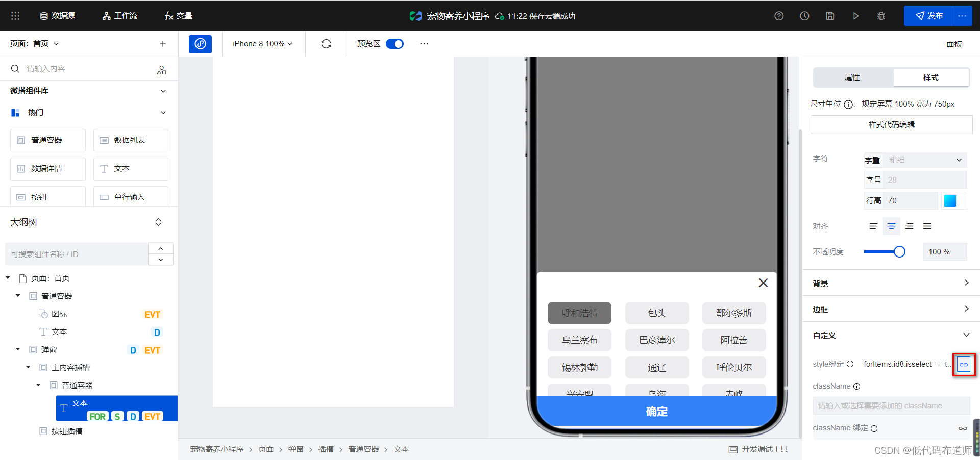The width and height of the screenshot is (980, 460).
Task: Open the cyan text color swatch
Action: tap(950, 201)
